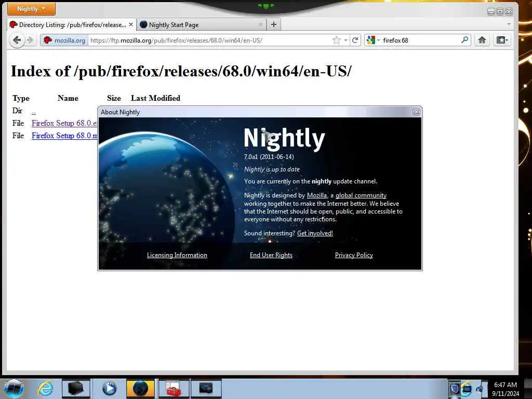
Task: Go to the home page
Action: click(482, 41)
